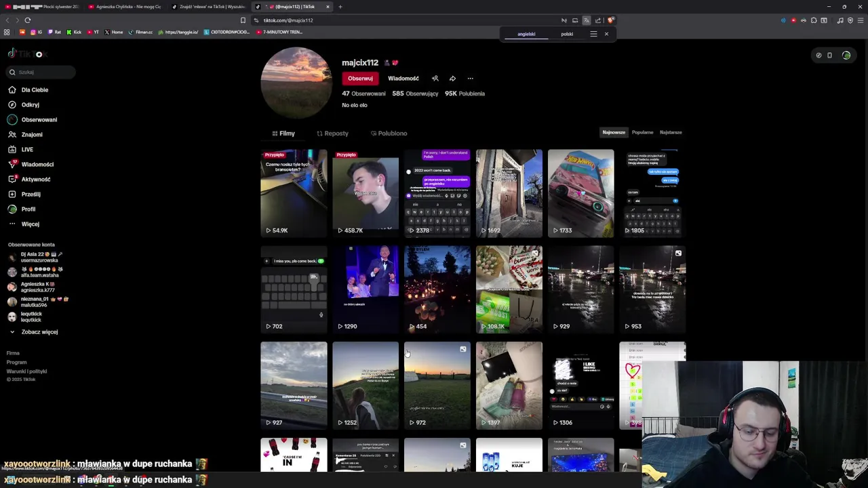
Task: Sort videos by Popularne
Action: point(642,133)
